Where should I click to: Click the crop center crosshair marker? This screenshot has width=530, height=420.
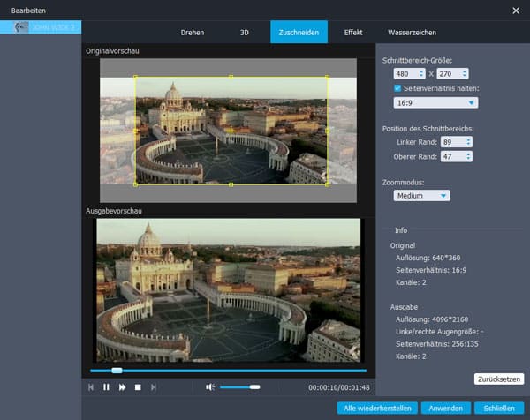[x=231, y=131]
